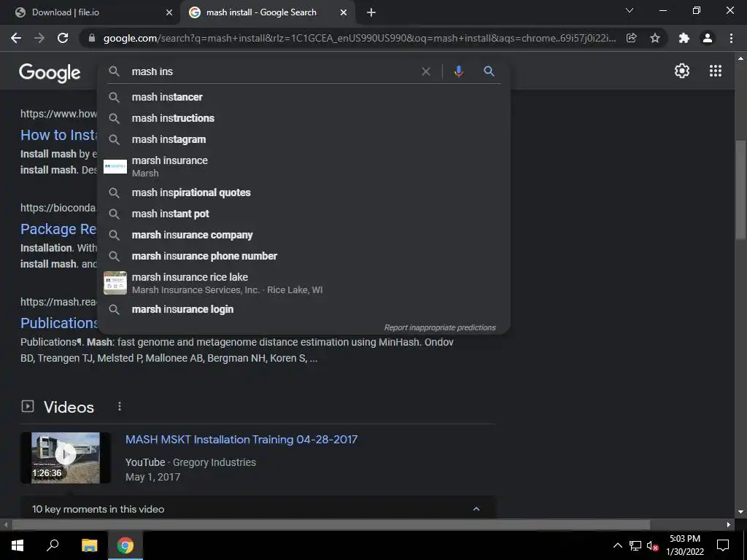
Task: Open the Chrome tab search dropdown arrow
Action: click(x=630, y=10)
